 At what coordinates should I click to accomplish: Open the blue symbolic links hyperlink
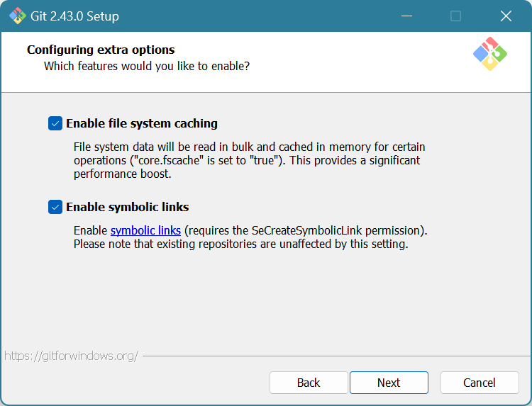pyautogui.click(x=145, y=230)
